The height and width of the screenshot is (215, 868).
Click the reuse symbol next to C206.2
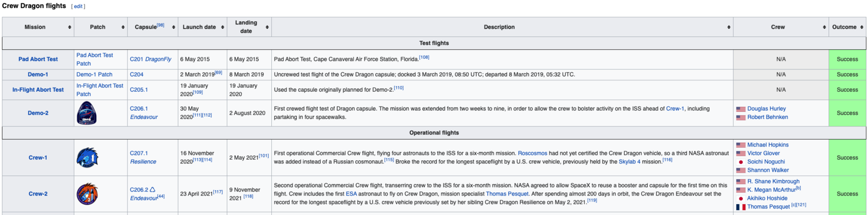pyautogui.click(x=152, y=189)
